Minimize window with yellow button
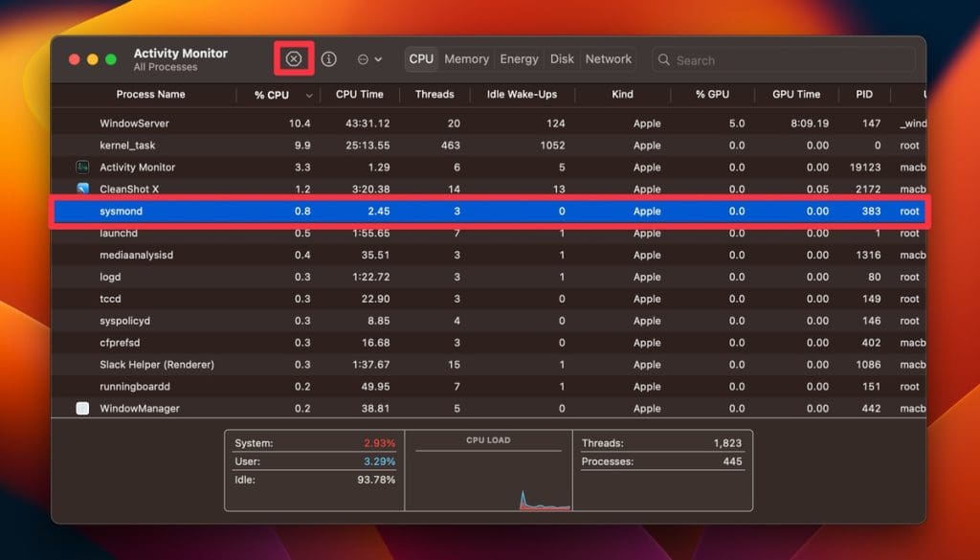This screenshot has width=980, height=560. pos(93,59)
